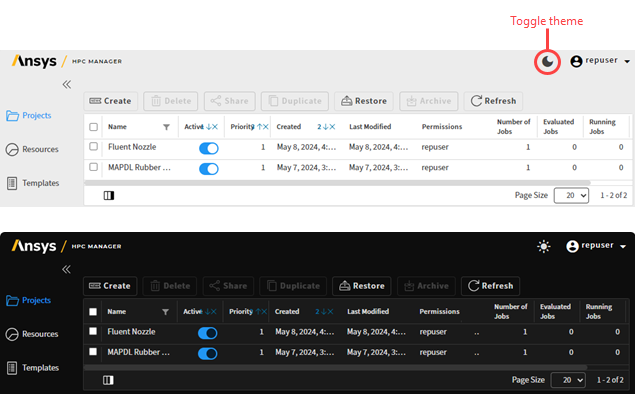Click Priority sort arrow in light view
The height and width of the screenshot is (394, 635).
[260, 127]
